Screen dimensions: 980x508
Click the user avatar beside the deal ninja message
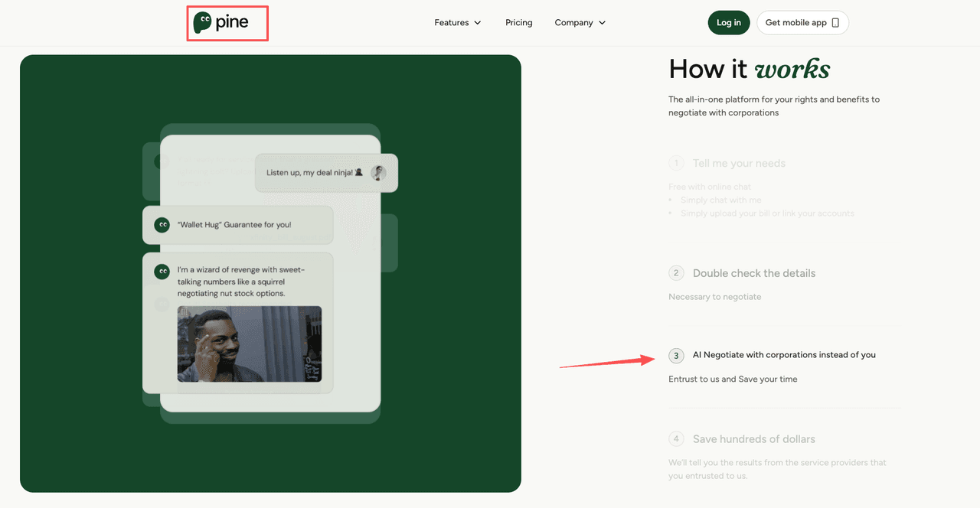coord(378,172)
